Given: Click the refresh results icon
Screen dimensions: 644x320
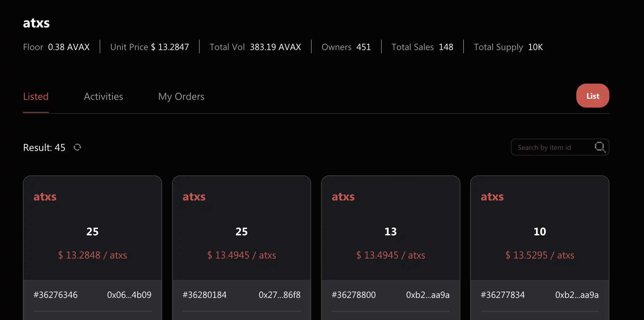Looking at the screenshot, I should [77, 147].
